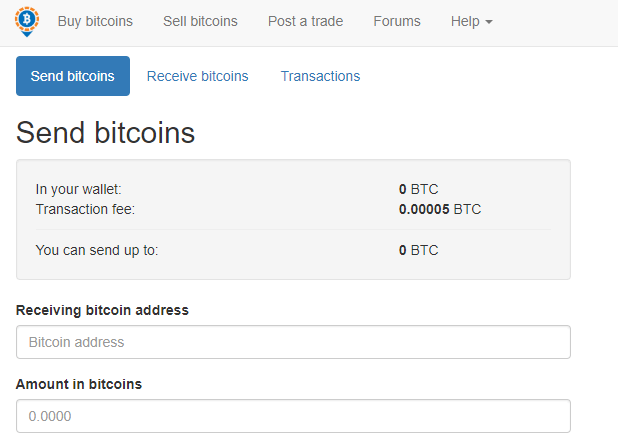Click the Transaction fee text

click(x=85, y=209)
